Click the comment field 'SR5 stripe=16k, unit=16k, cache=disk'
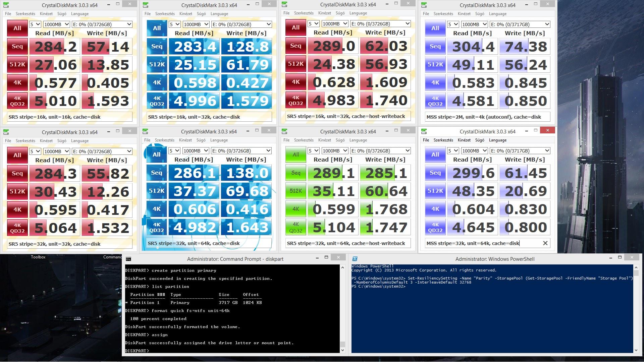The image size is (644, 362). point(70,117)
